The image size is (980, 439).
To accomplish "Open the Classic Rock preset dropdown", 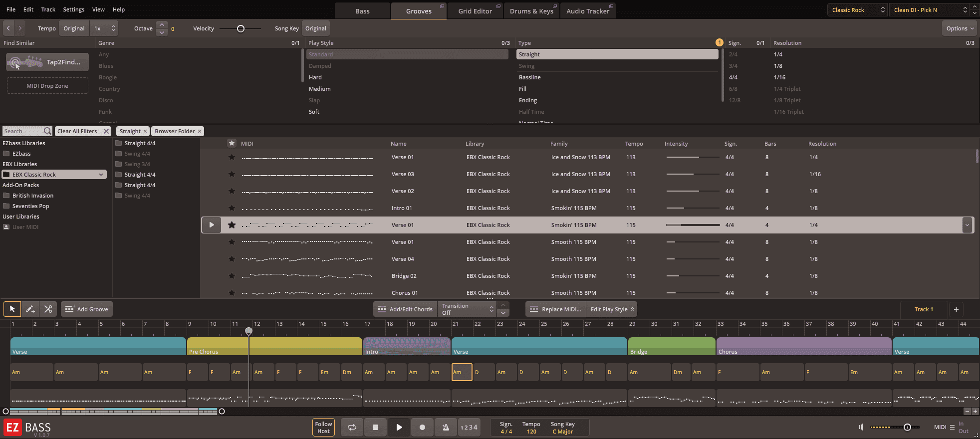I will (x=857, y=10).
